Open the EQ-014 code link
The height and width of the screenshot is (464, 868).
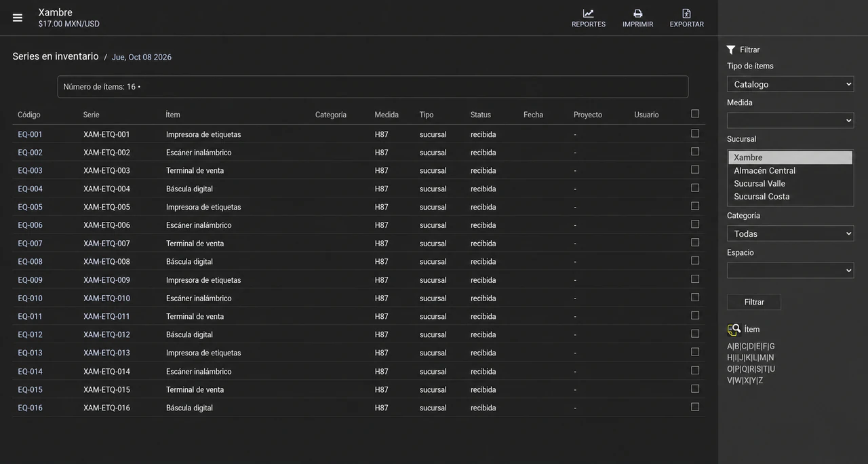pyautogui.click(x=30, y=371)
